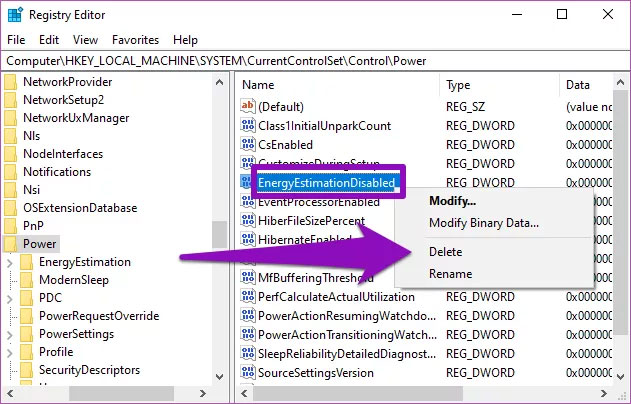Click the MfBufferingThreshold DWORD icon
Image resolution: width=631 pixels, height=404 pixels.
pyautogui.click(x=248, y=277)
